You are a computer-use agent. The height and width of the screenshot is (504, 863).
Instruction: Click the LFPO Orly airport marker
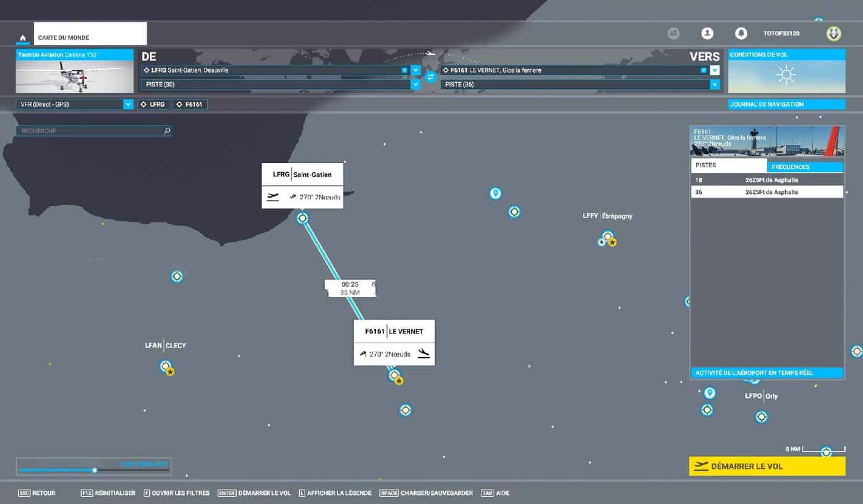761,416
